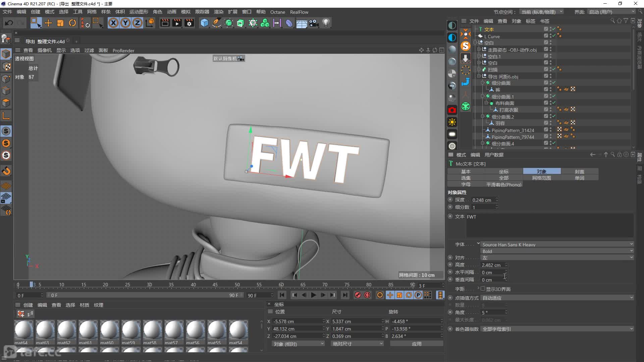644x362 pixels.
Task: Enable the snap magnet icon
Action: coord(6,171)
